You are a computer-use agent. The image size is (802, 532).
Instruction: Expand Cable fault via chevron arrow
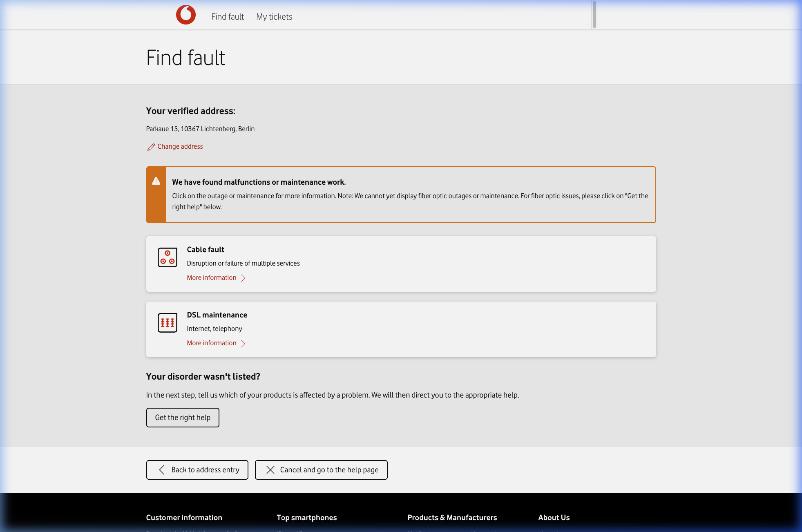[243, 278]
